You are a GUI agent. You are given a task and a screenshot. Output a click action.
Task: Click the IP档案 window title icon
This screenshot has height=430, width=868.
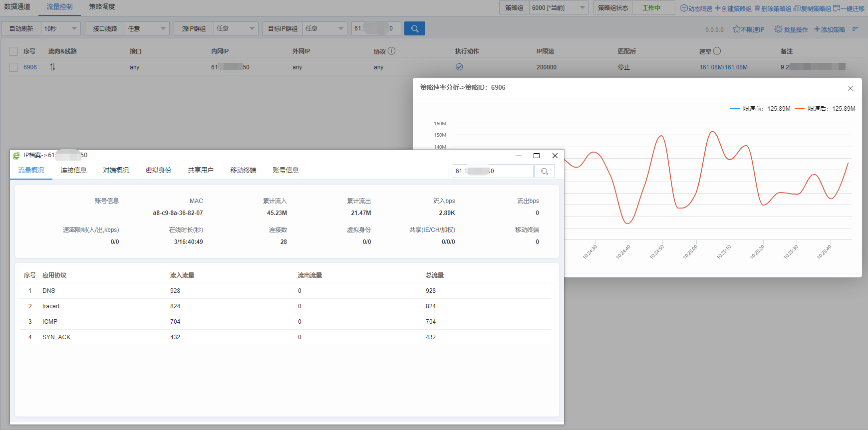tap(16, 155)
